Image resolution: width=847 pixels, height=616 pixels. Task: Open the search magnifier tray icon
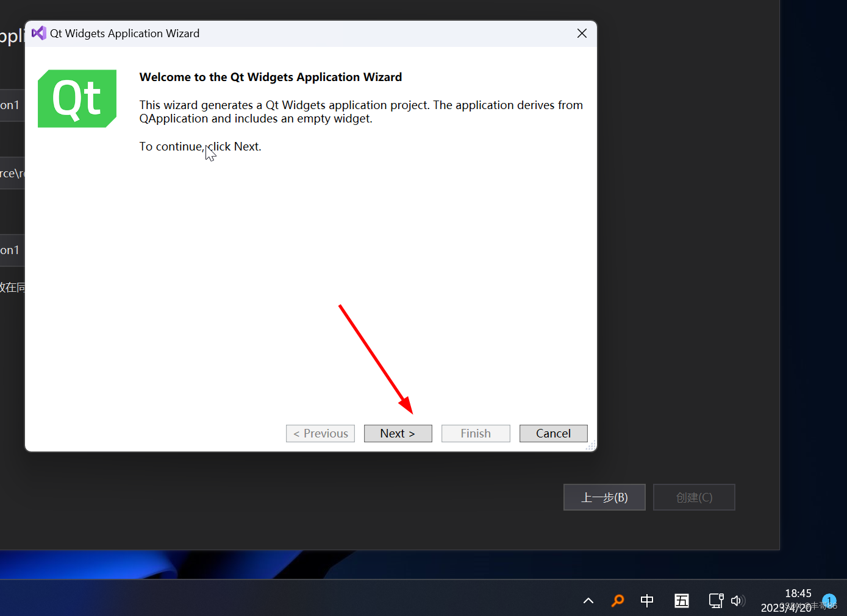click(618, 601)
